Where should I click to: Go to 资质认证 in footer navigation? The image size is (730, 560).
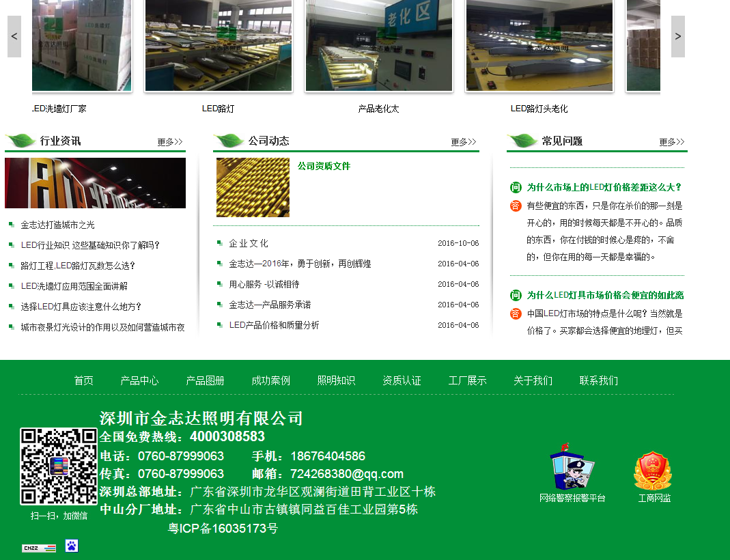tap(402, 381)
